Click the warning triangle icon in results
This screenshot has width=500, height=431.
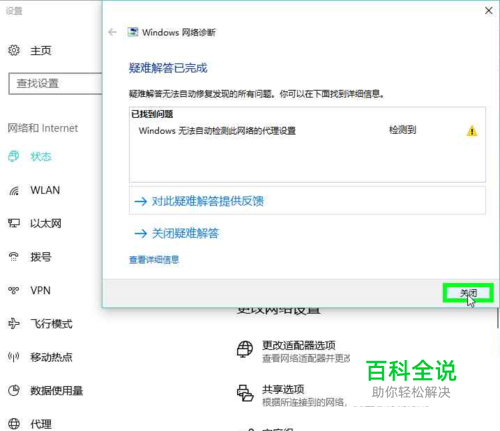coord(472,131)
